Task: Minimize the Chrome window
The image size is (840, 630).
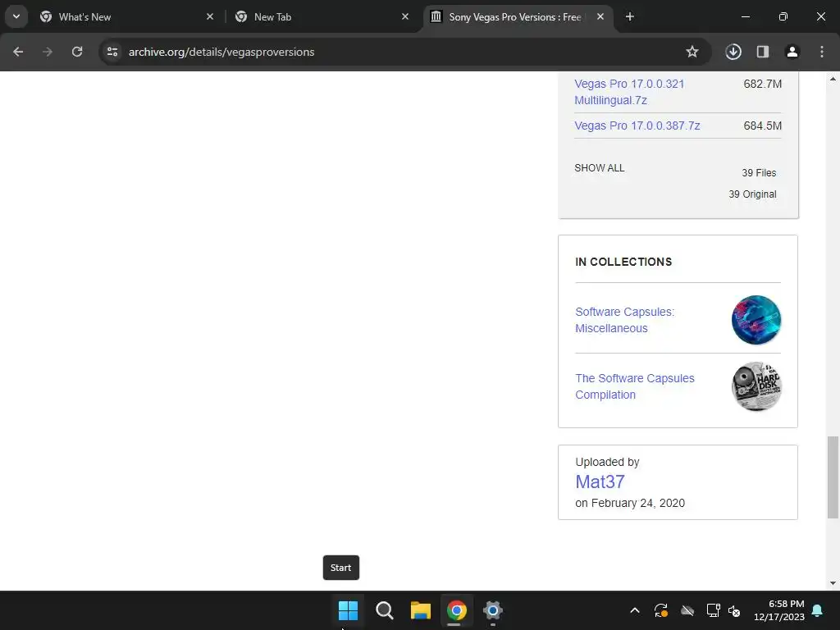Action: 745,16
